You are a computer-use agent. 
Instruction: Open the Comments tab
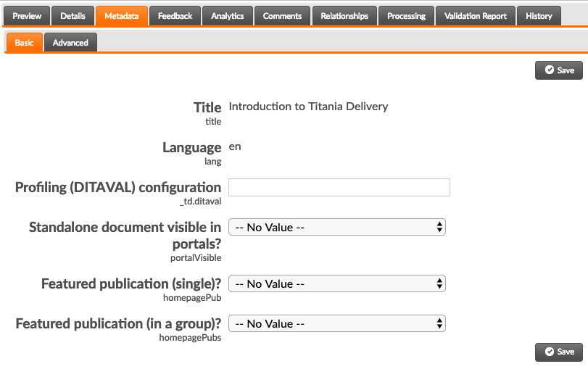point(282,16)
